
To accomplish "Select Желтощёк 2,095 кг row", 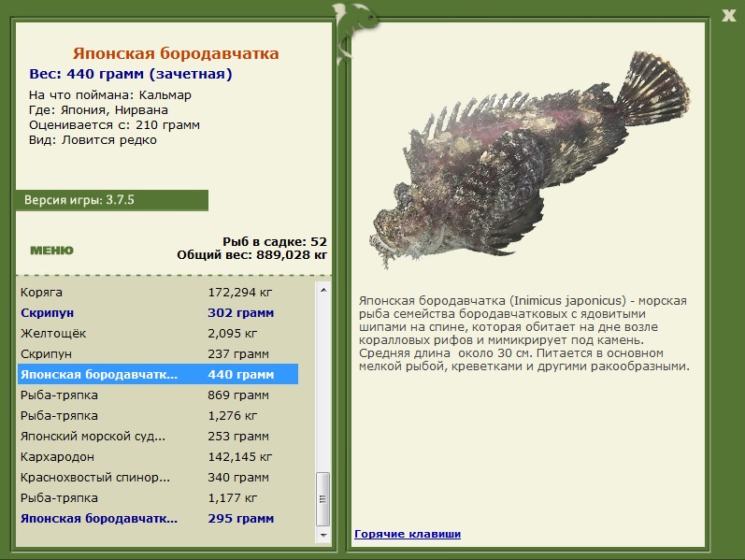I will point(158,333).
